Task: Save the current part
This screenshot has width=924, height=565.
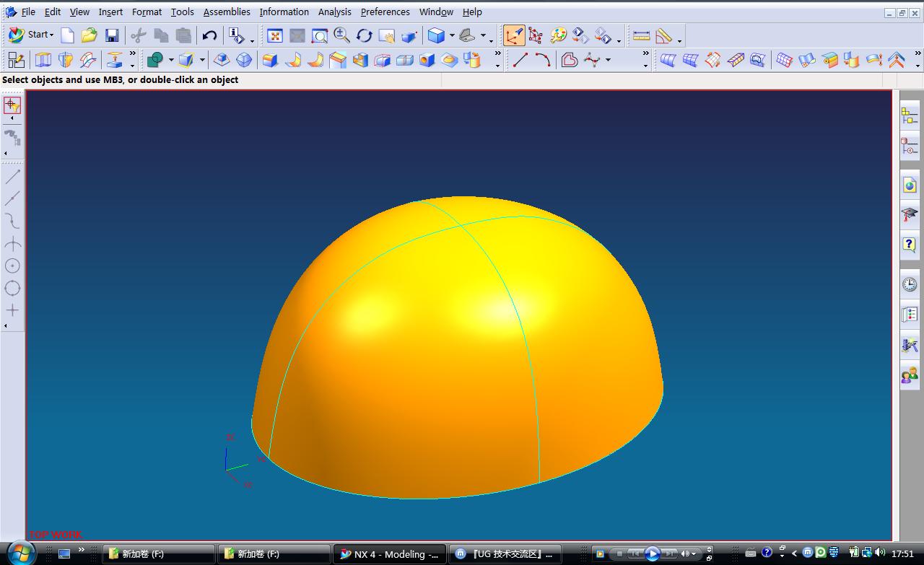Action: click(x=111, y=35)
